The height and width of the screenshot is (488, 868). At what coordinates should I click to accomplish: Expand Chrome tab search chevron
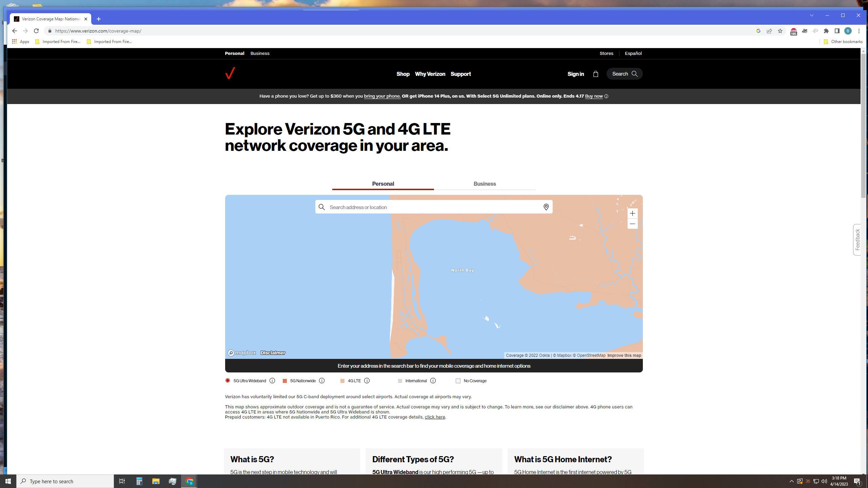coord(812,15)
